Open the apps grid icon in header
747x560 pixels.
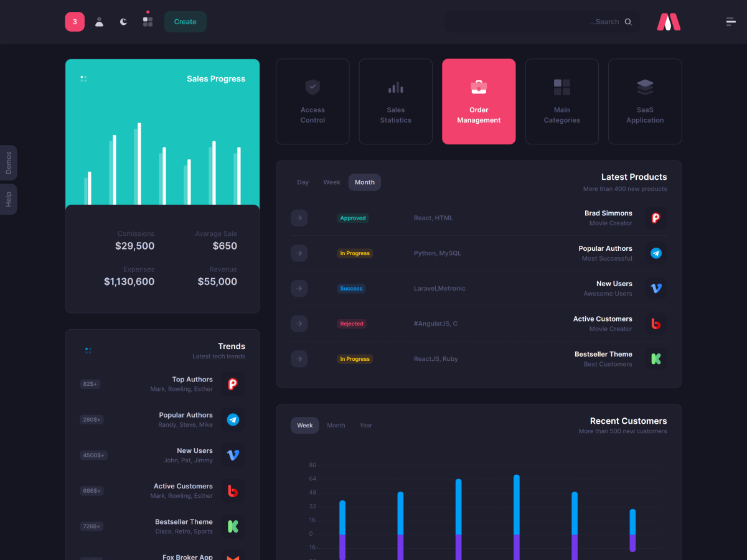coord(148,22)
